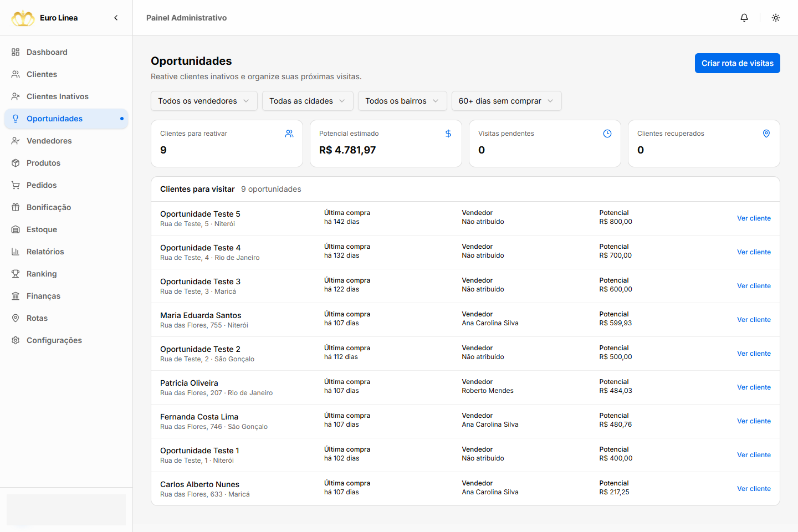The height and width of the screenshot is (532, 798).
Task: Click the Ranking trophy icon
Action: 16,274
